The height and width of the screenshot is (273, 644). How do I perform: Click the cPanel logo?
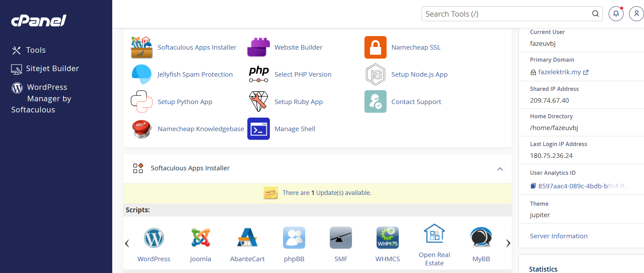39,21
